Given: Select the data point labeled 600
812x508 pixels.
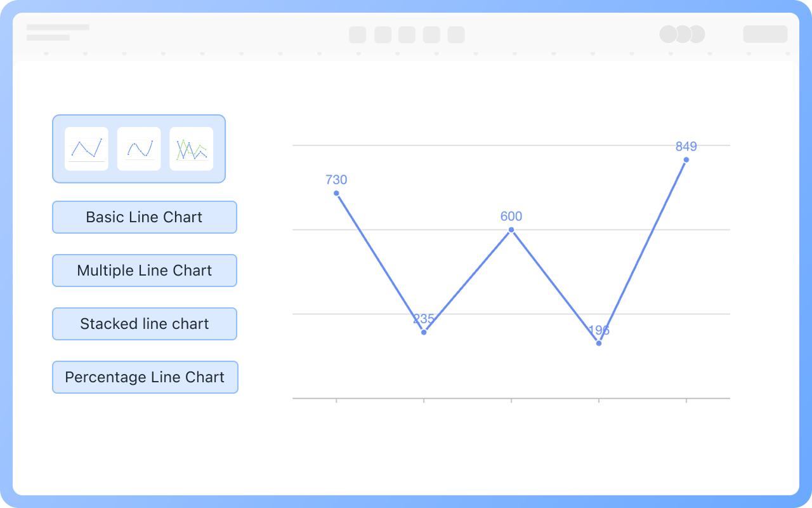Looking at the screenshot, I should coord(511,229).
